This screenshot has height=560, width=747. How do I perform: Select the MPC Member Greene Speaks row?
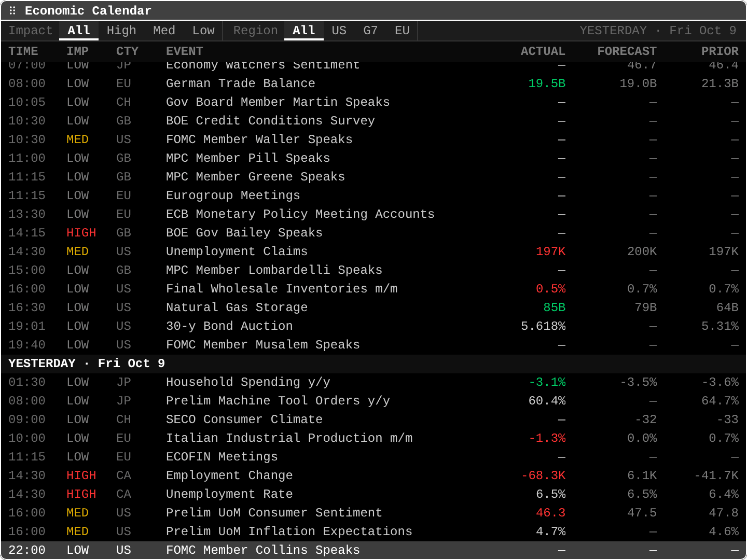[374, 177]
